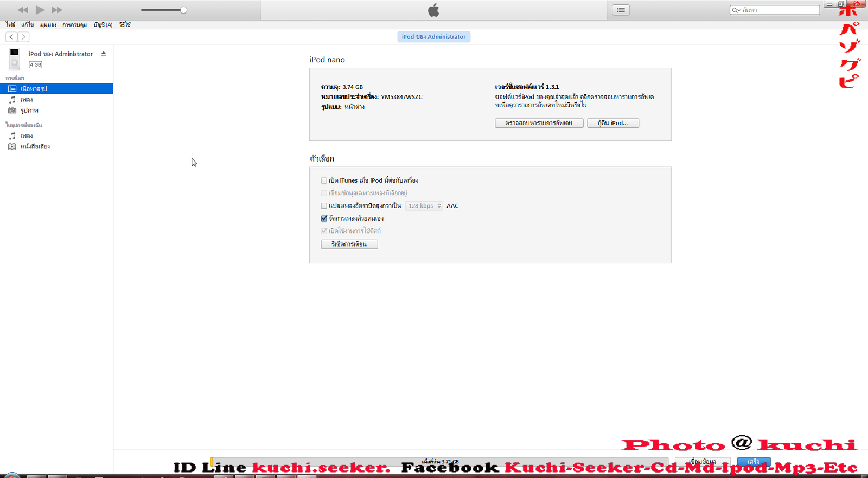The height and width of the screenshot is (478, 868).
Task: Click the previous track rewind button
Action: click(x=23, y=10)
